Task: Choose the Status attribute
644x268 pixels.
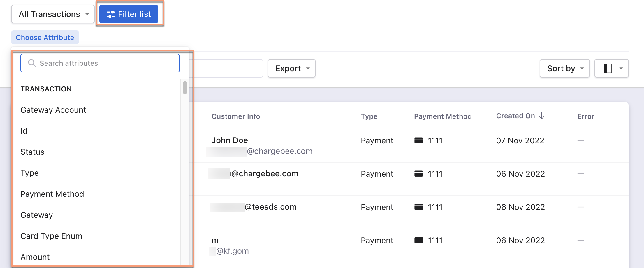Action: coord(32,152)
